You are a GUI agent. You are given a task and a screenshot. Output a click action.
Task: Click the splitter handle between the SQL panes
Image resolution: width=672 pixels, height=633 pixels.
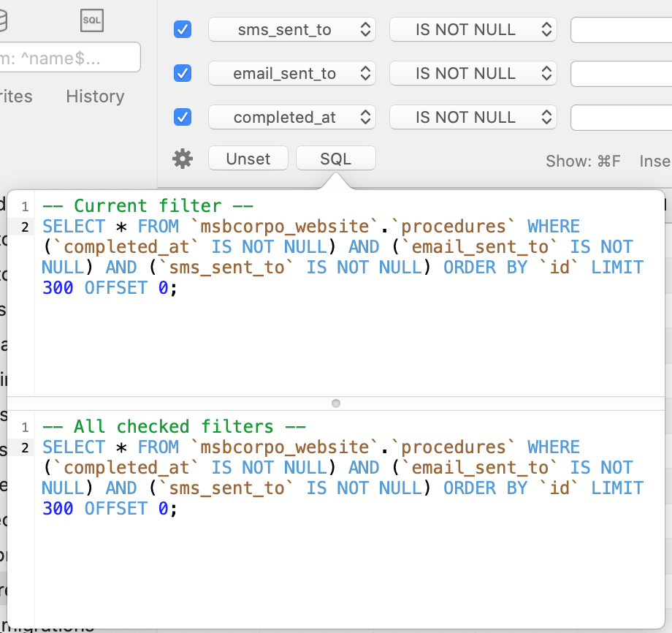(335, 403)
